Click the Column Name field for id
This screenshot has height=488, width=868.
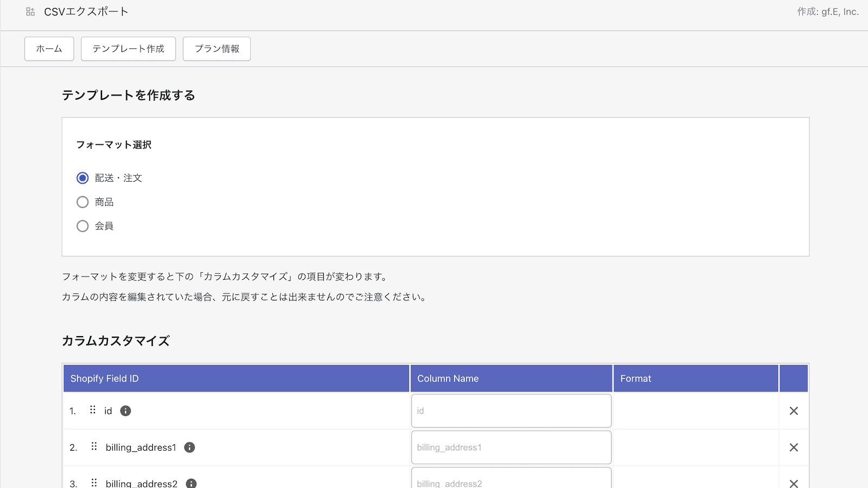click(510, 410)
